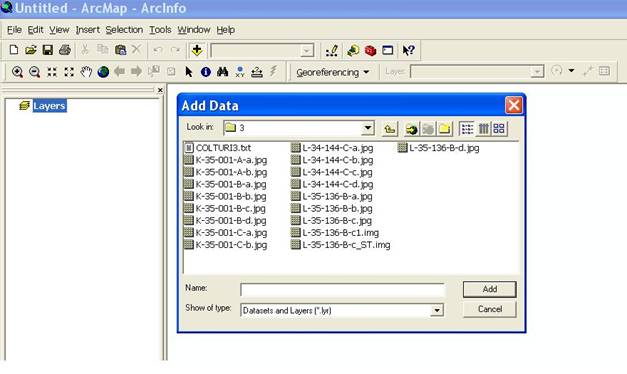The width and height of the screenshot is (627, 374).
Task: Go up one level in Add Data
Action: (389, 129)
